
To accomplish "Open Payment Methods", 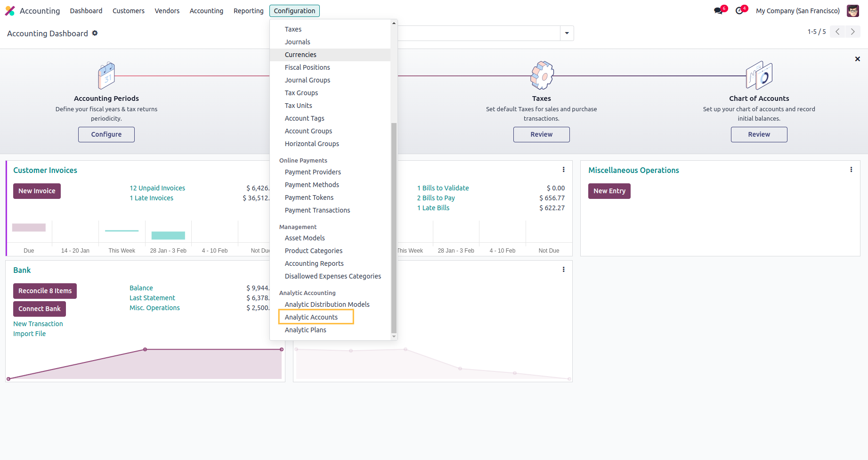I will 330,185.
